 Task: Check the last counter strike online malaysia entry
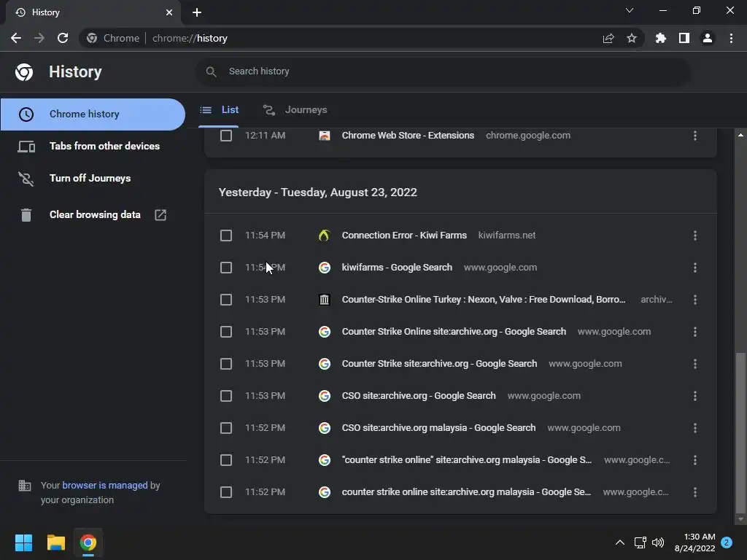tap(226, 492)
